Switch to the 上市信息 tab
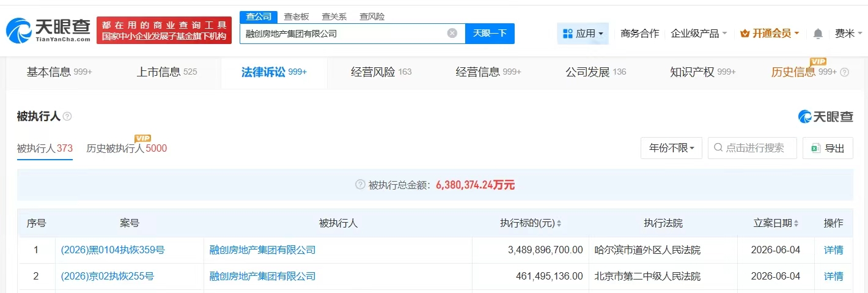This screenshot has height=293, width=868. 167,72
